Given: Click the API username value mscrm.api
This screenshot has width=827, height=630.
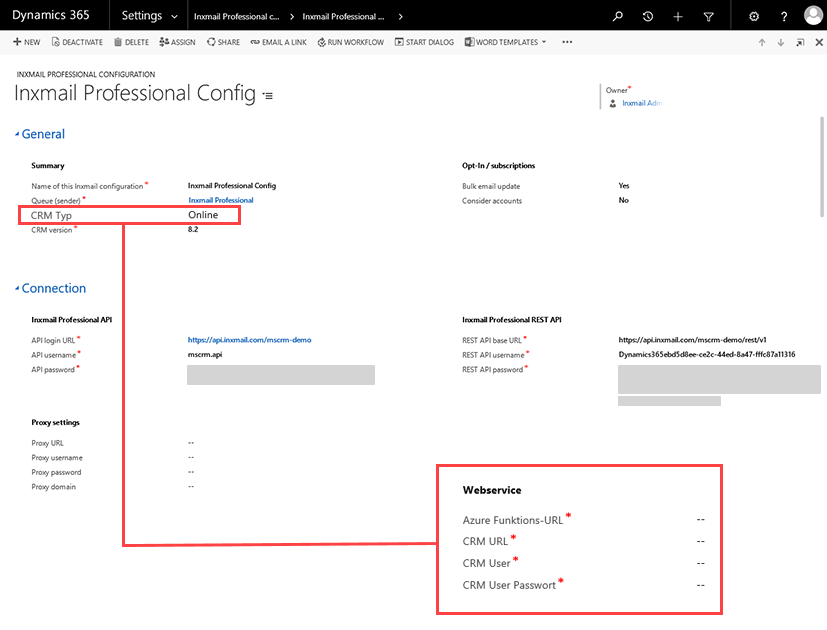Looking at the screenshot, I should (205, 355).
